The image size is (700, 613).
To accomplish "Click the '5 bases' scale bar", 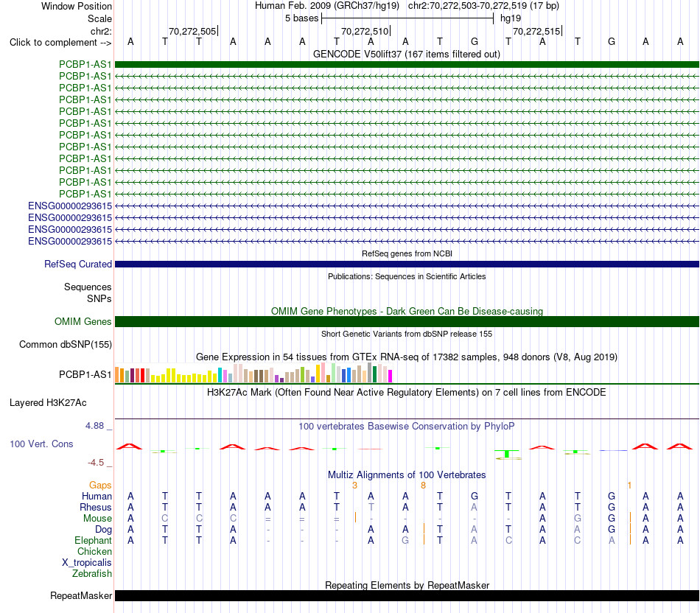I will click(407, 18).
